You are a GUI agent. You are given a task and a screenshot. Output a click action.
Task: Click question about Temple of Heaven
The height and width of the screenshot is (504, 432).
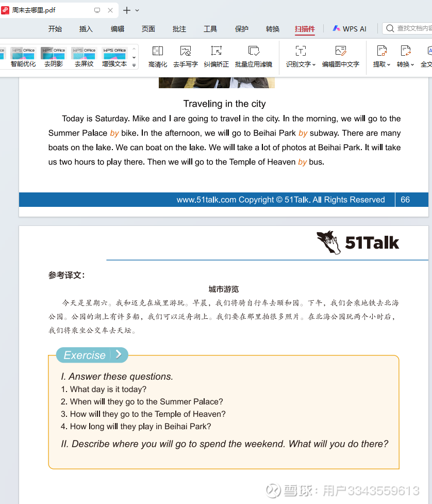pos(143,414)
